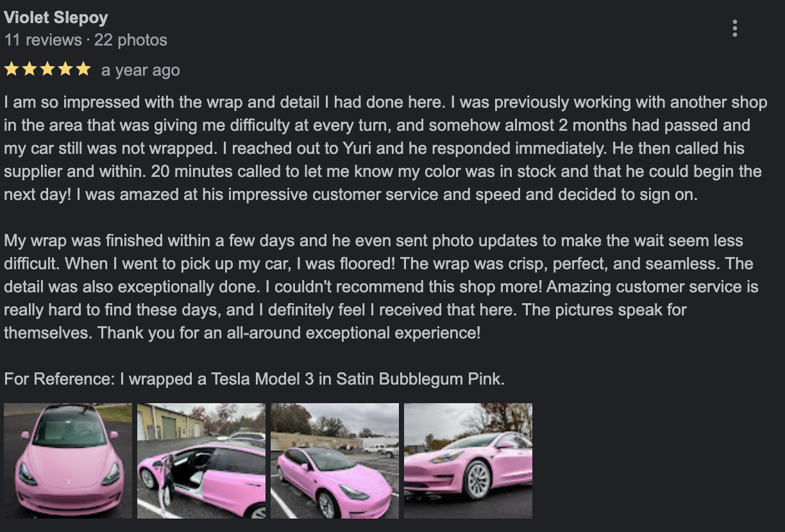Click the "For Reference" line of the review
This screenshot has height=532, width=785.
pos(254,379)
